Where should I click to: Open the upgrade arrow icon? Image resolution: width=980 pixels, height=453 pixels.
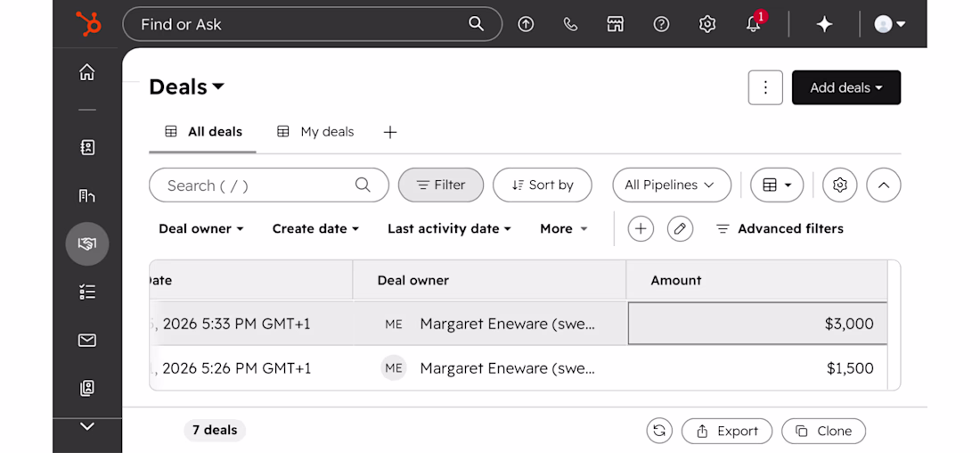[526, 24]
